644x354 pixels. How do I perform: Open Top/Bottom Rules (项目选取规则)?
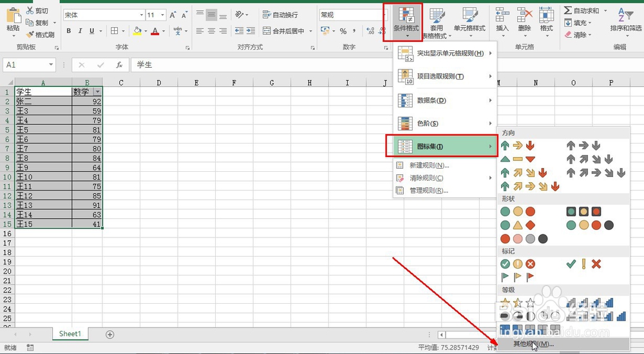pos(445,77)
